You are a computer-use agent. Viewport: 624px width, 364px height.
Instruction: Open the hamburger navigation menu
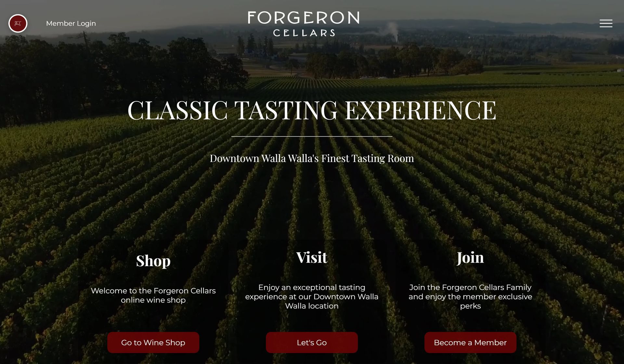[606, 23]
